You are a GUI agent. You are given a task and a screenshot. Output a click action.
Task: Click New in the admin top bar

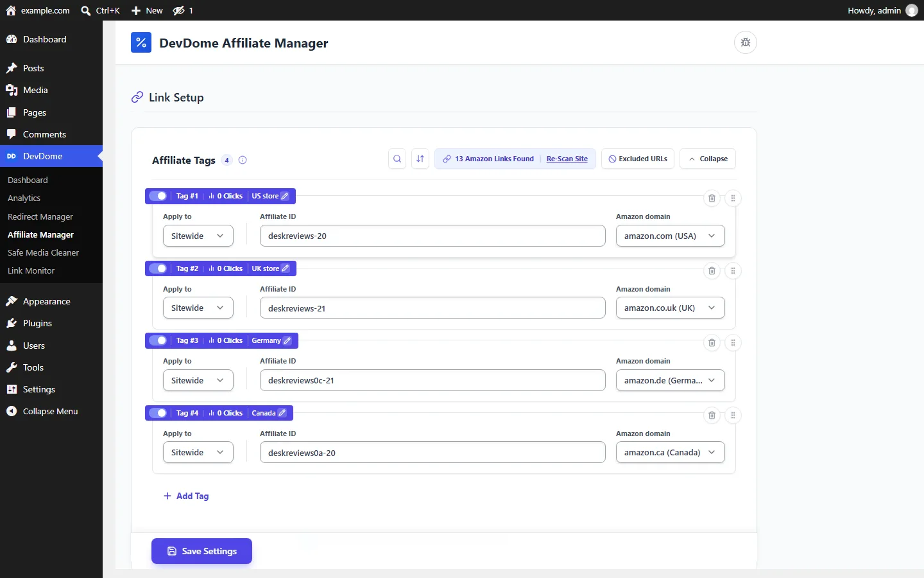click(147, 10)
